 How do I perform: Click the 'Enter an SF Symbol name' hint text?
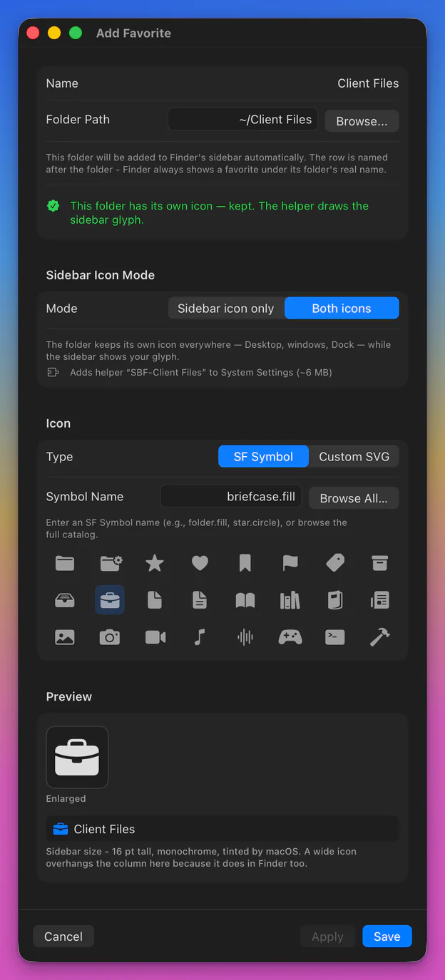click(197, 528)
